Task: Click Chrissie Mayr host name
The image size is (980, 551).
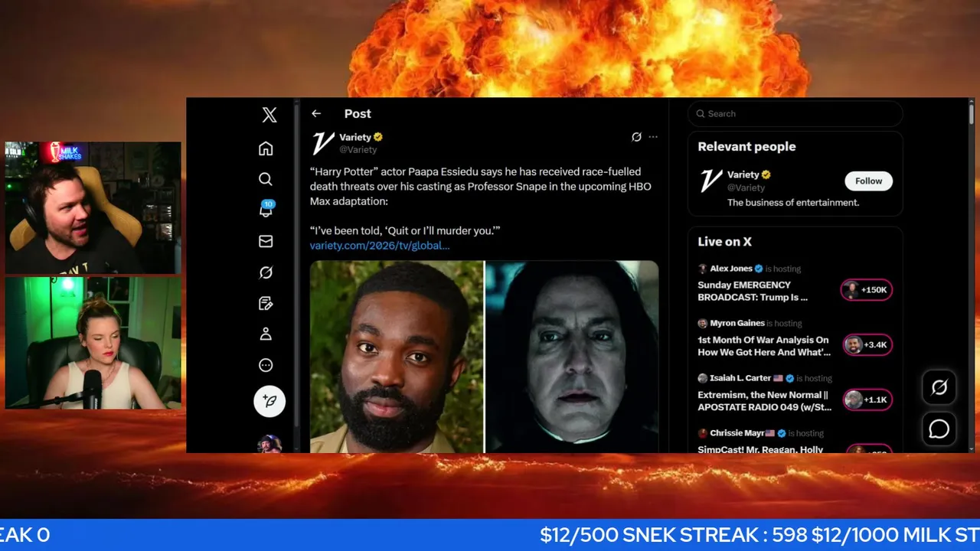Action: tap(737, 433)
